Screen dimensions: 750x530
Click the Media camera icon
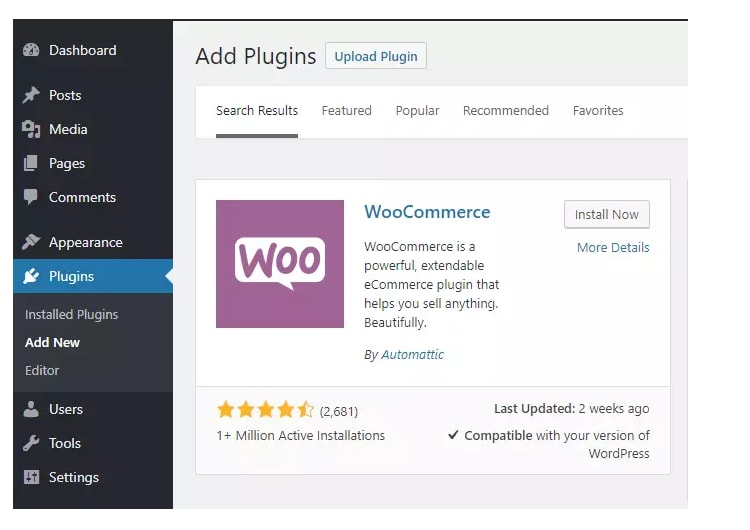point(31,129)
